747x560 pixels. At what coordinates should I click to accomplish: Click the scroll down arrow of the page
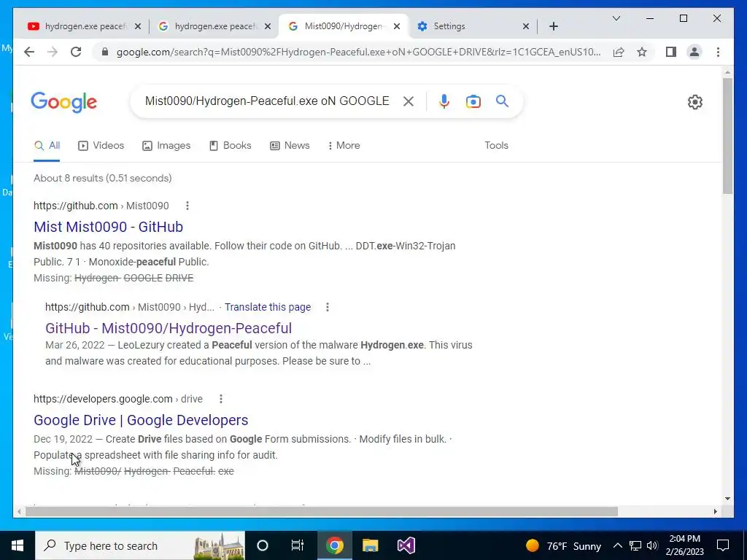[727, 499]
